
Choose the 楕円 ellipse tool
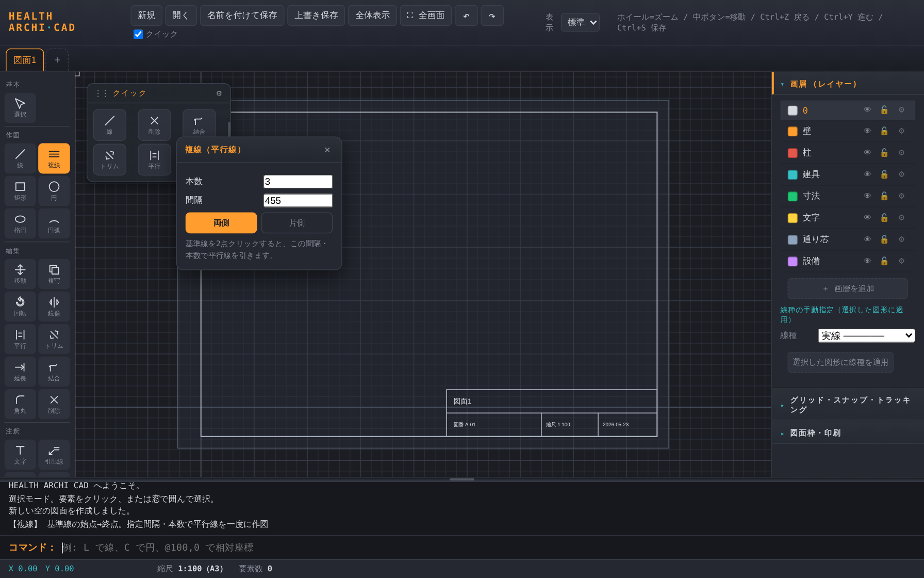tap(20, 223)
